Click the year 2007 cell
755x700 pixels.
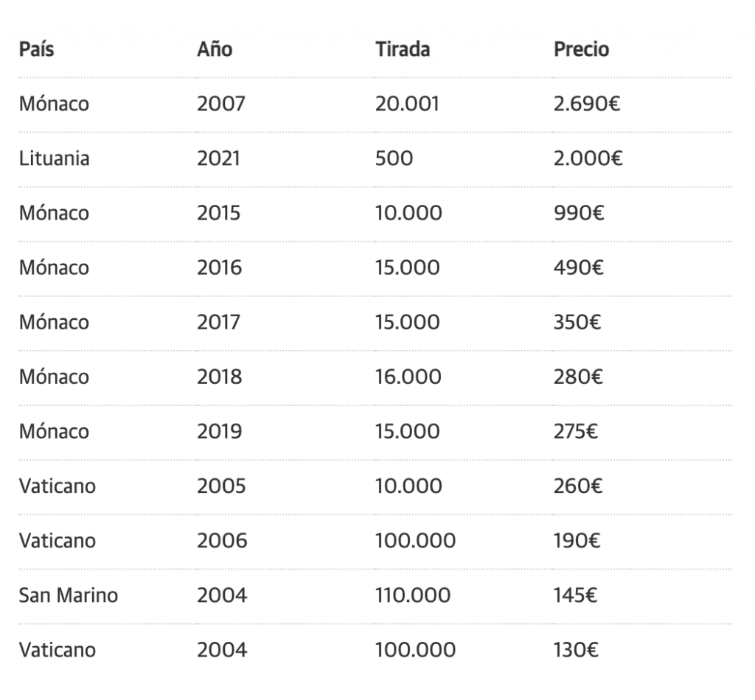[x=221, y=103]
